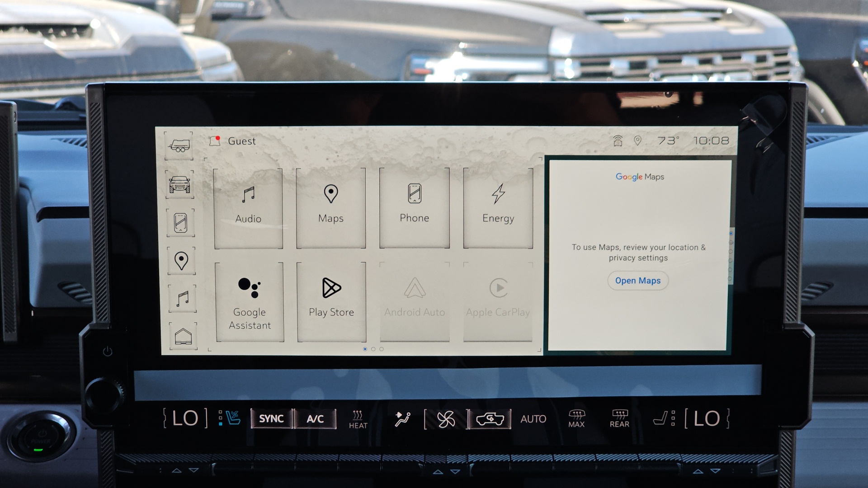This screenshot has width=868, height=488.
Task: Go to home via the sidebar house icon
Action: tap(183, 336)
